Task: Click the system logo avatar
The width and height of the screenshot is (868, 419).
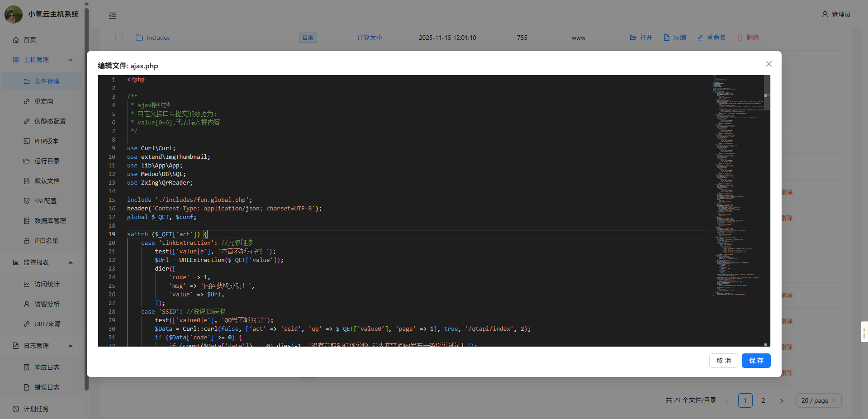Action: coord(14,14)
